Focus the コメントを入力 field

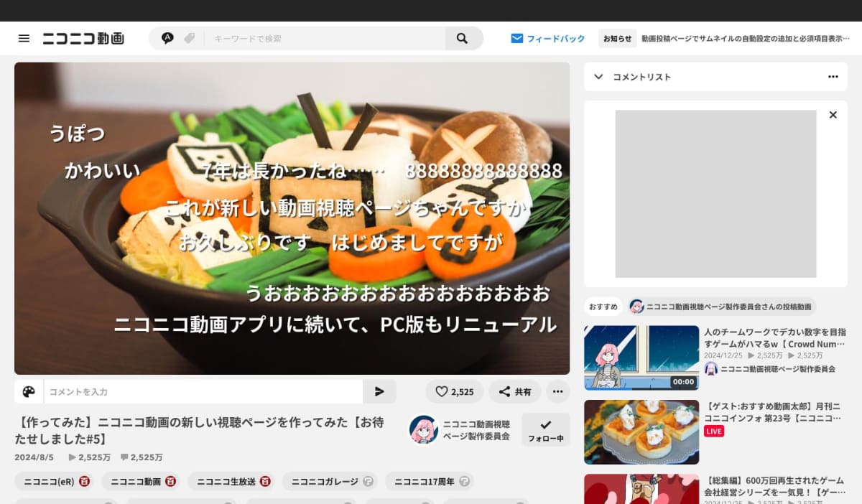[203, 392]
